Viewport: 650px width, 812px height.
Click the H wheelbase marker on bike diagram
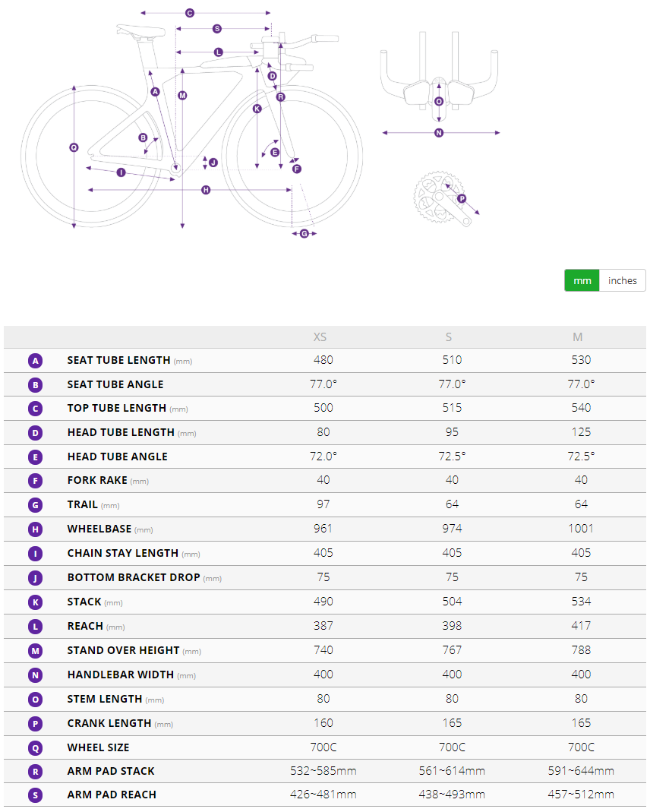(x=206, y=190)
